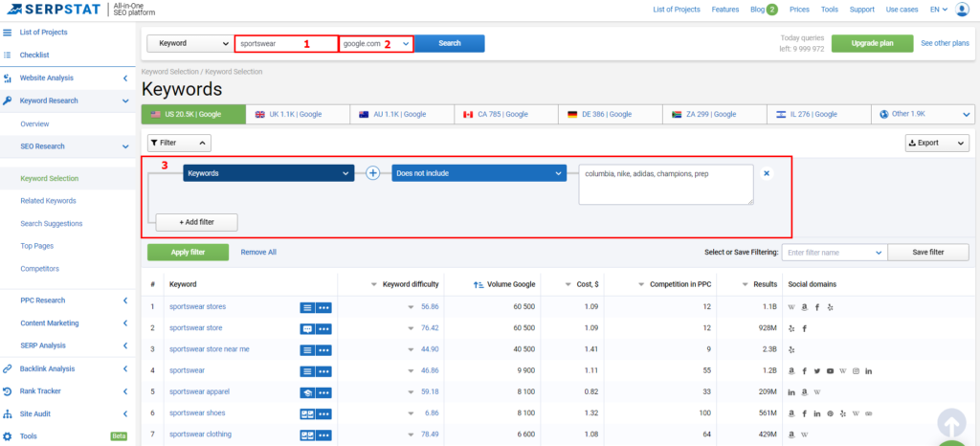Open three-dots menu for sportswear clothing
980x446 pixels.
323,435
